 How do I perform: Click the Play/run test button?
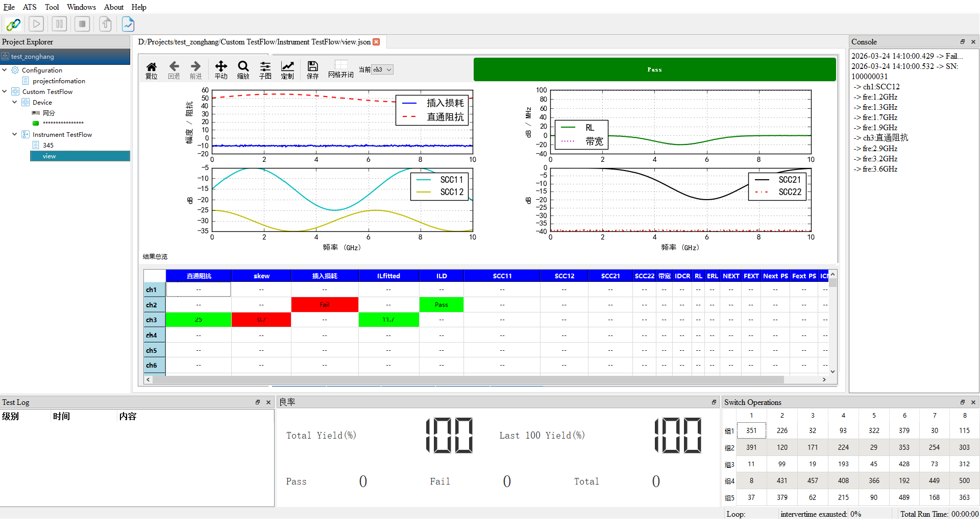point(36,24)
